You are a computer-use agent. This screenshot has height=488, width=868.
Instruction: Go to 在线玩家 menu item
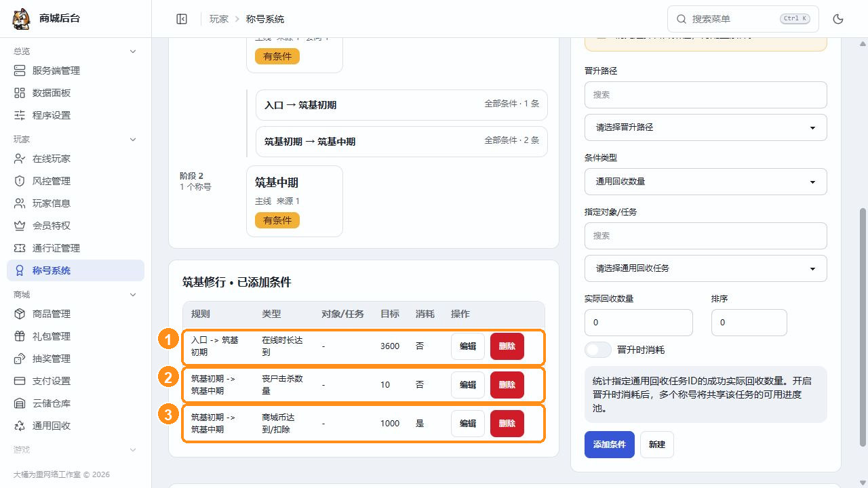pyautogui.click(x=75, y=159)
